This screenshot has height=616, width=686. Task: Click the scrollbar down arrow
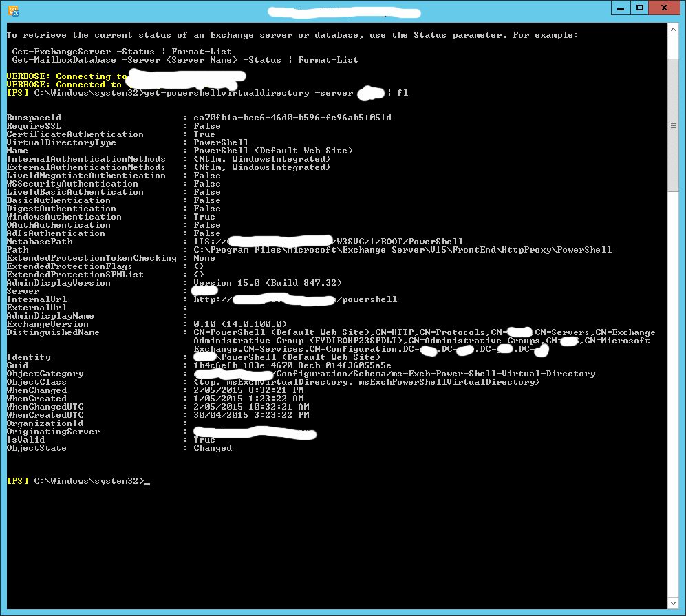(673, 603)
